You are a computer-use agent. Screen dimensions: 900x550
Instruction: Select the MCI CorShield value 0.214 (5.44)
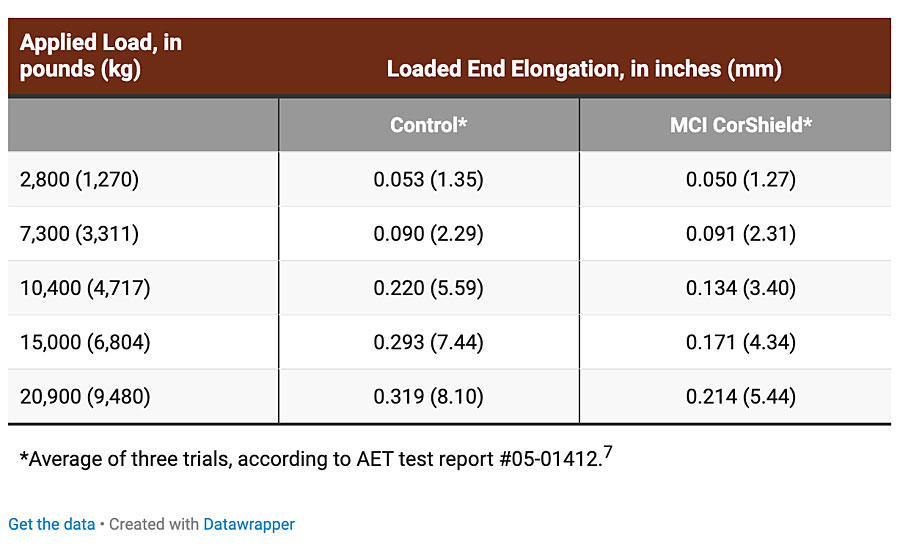(740, 397)
